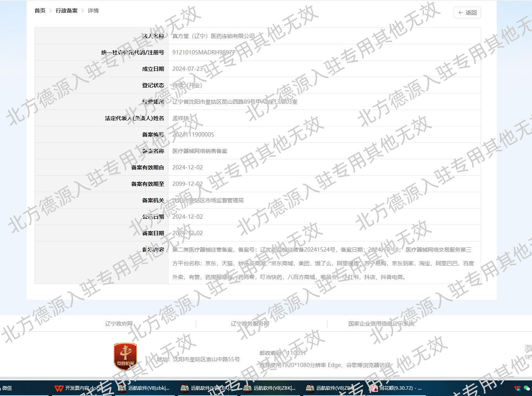
Task: Open the 辽宁政务服务网 footer link
Action: pyautogui.click(x=250, y=324)
